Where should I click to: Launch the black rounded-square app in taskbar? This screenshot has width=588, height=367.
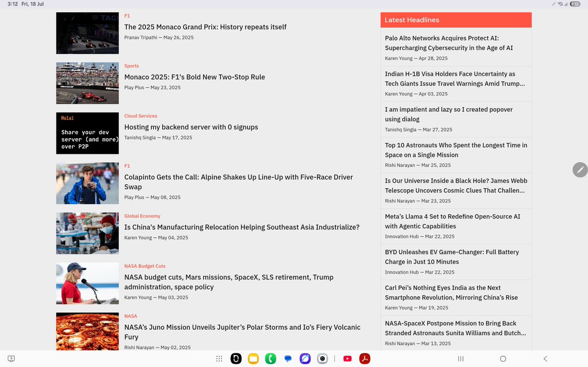tap(236, 359)
